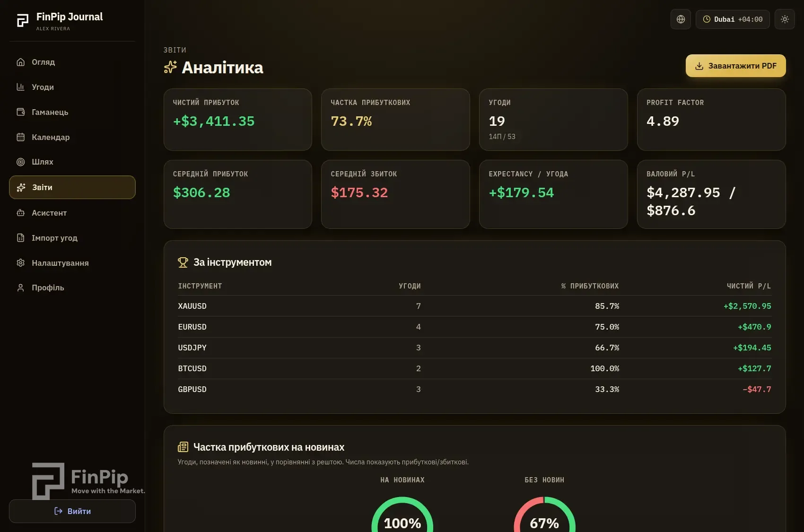Click the Profit Factor 4.89 card
The width and height of the screenshot is (804, 532).
click(x=711, y=120)
